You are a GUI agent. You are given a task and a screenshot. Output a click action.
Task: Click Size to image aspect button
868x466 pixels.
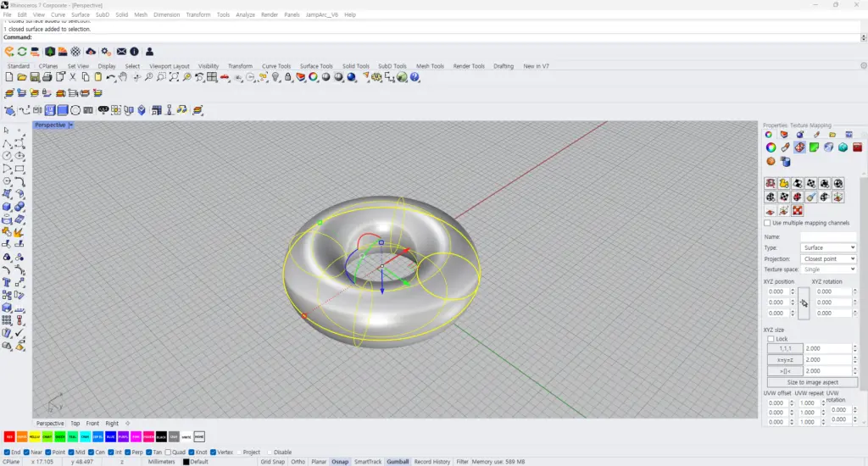pos(812,382)
